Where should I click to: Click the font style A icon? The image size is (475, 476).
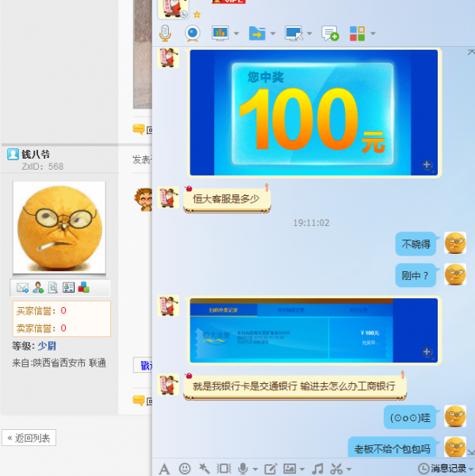164,469
